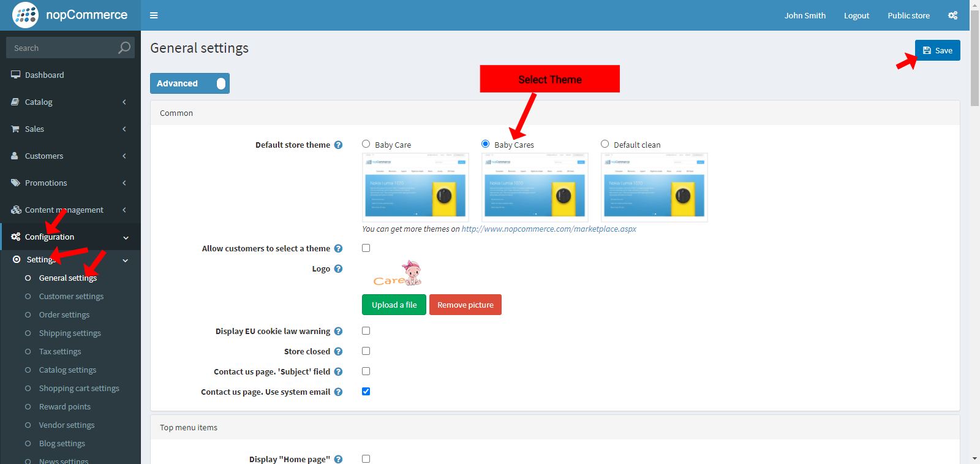Open Tax settings in sidebar

pyautogui.click(x=60, y=351)
